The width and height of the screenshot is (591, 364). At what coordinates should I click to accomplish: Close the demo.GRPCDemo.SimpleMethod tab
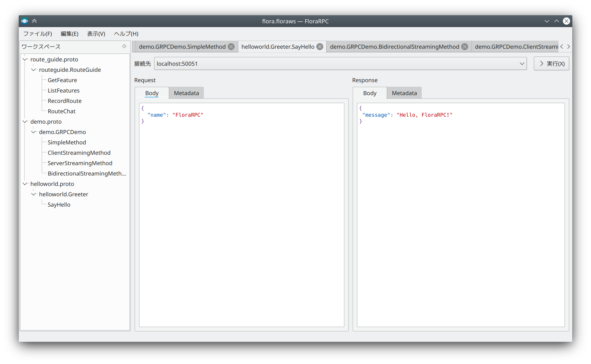[x=231, y=47]
